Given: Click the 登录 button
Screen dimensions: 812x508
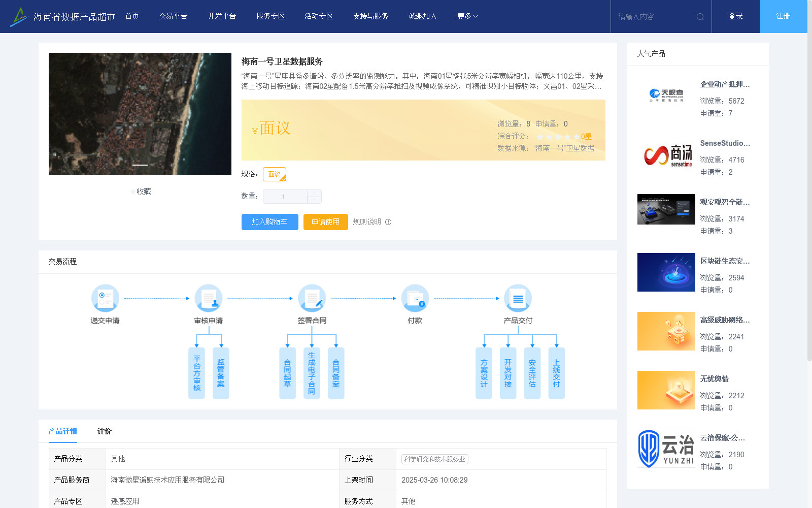Looking at the screenshot, I should point(736,16).
